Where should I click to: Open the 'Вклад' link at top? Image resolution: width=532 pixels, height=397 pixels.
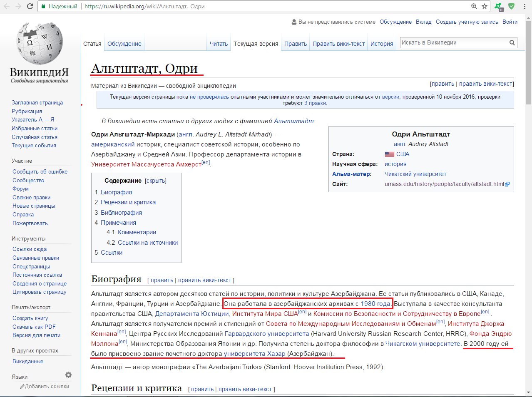click(x=424, y=22)
